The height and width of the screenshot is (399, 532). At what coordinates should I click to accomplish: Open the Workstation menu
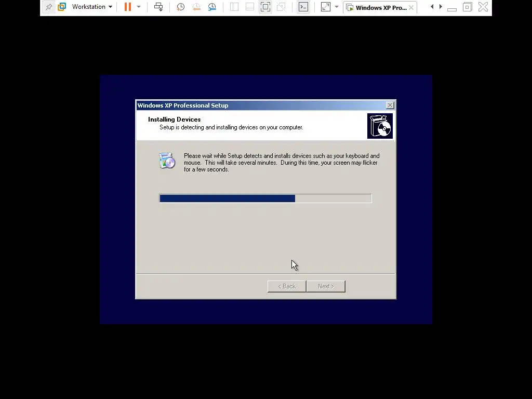(92, 7)
